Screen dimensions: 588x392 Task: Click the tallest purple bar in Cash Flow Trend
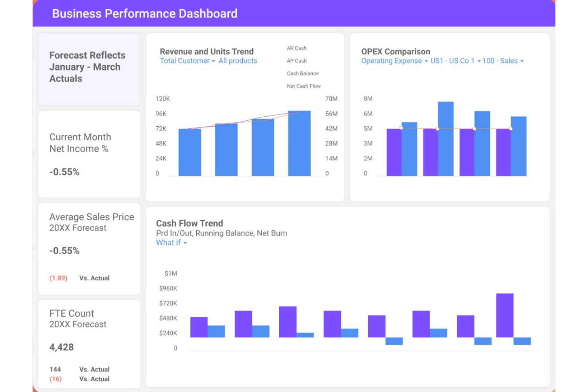pos(505,315)
